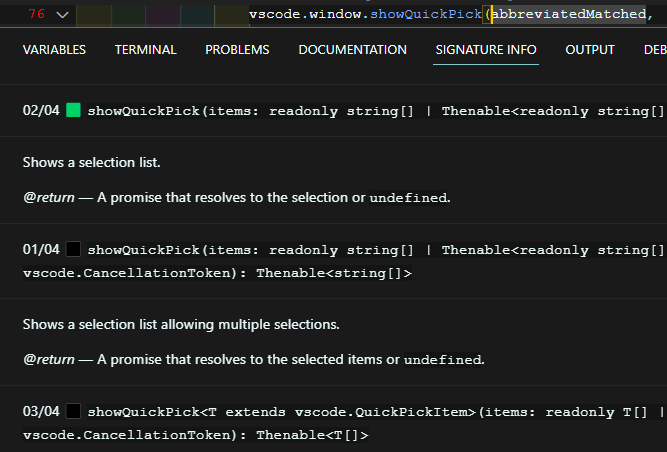This screenshot has height=452, width=667.
Task: Click the black 03/04 signature indicator box
Action: point(73,411)
